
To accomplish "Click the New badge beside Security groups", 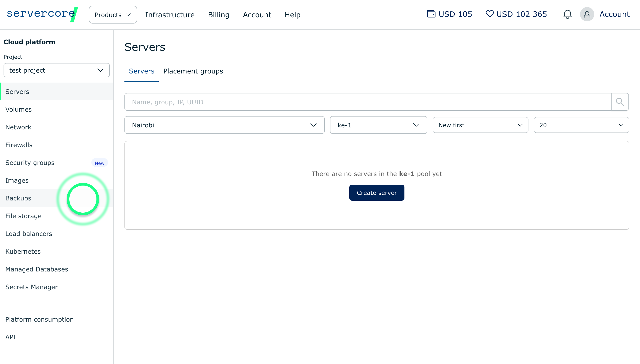I will [x=99, y=163].
